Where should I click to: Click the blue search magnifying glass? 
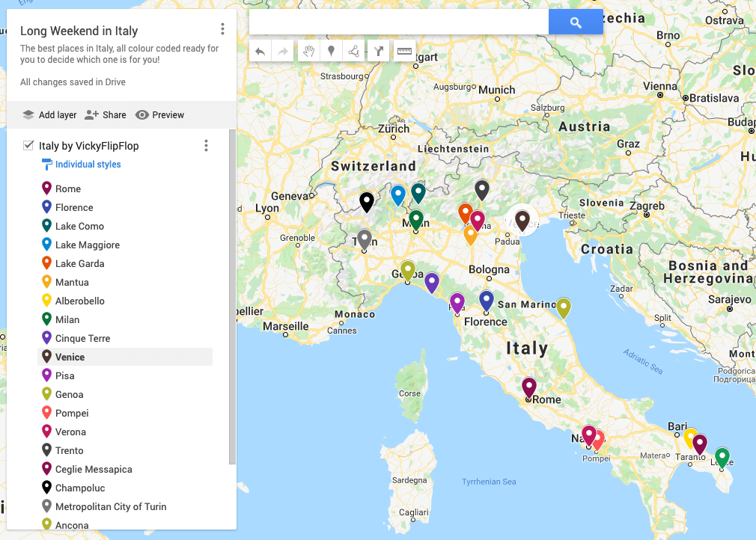575,22
